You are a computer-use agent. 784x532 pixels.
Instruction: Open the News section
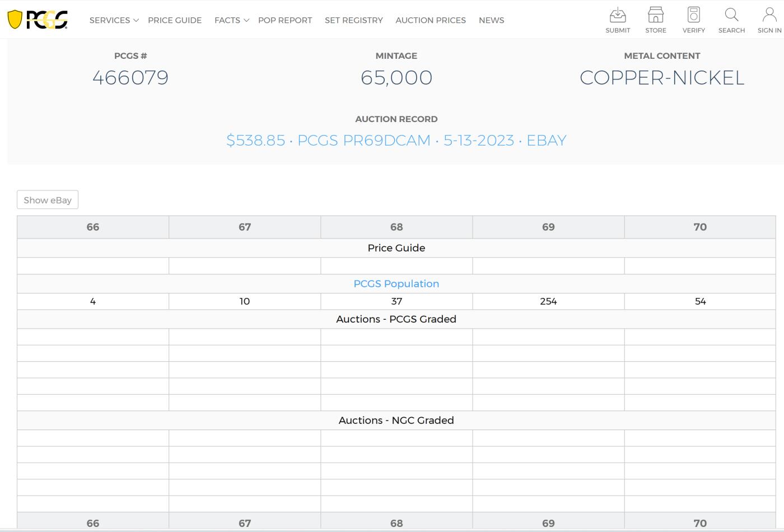tap(491, 20)
